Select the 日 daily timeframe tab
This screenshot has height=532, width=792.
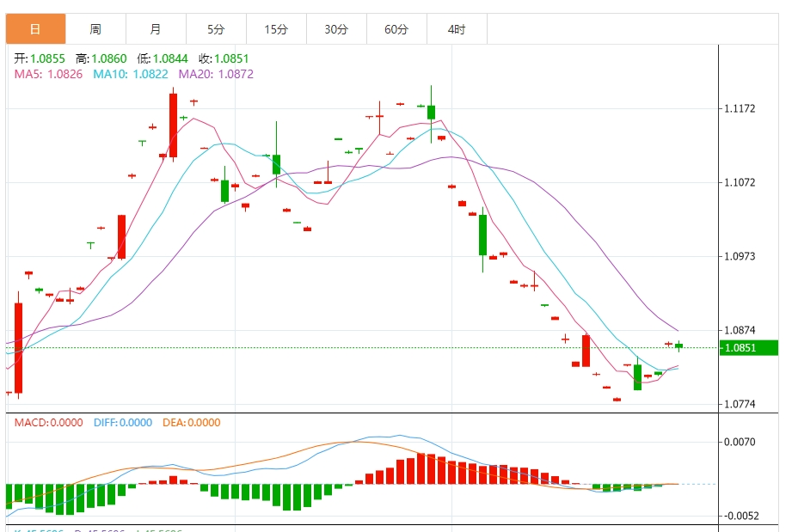pos(35,28)
